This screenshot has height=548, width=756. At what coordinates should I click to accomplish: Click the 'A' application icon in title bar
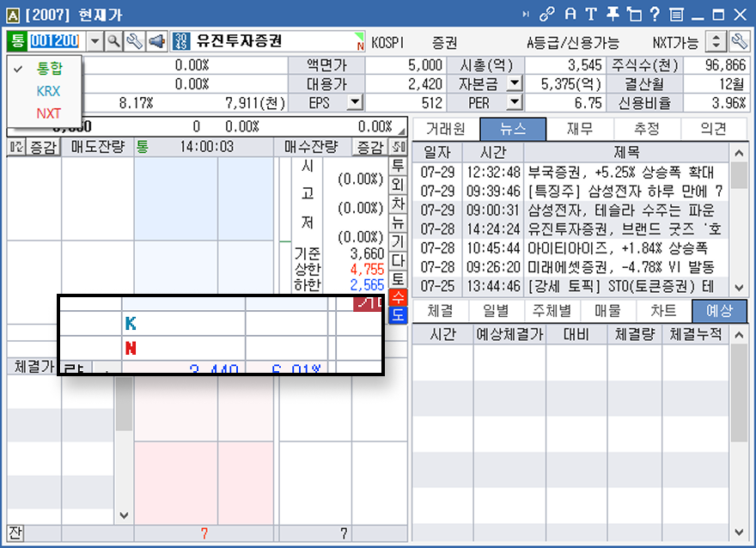[x=13, y=15]
